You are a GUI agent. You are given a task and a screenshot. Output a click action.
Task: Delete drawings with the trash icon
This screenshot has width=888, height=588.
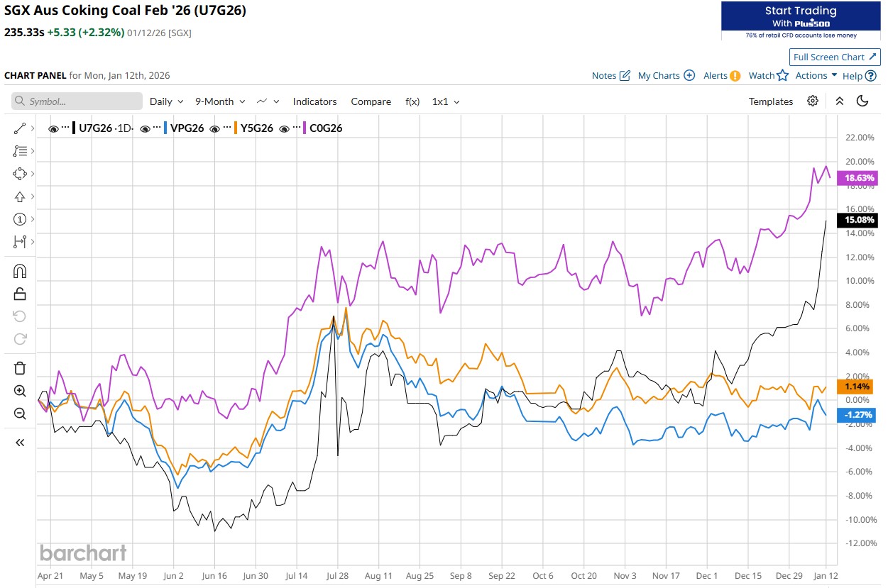point(20,367)
